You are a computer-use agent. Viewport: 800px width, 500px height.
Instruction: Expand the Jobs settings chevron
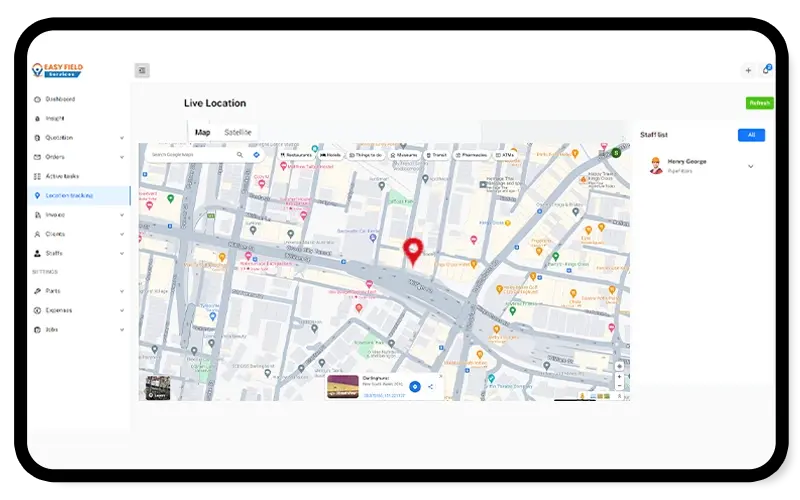(x=122, y=330)
